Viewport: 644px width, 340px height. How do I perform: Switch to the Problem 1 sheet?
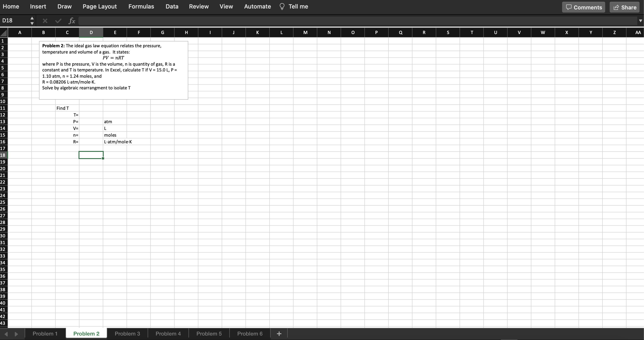tap(45, 334)
